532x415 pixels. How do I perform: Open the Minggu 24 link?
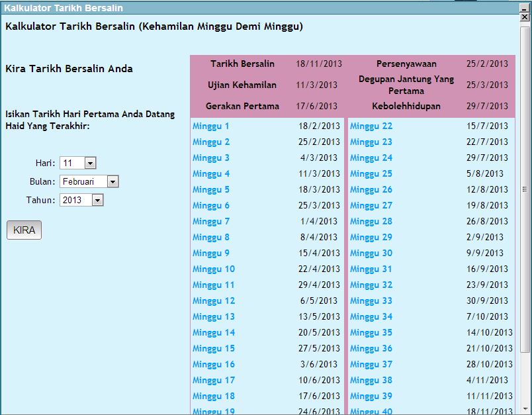(x=371, y=158)
